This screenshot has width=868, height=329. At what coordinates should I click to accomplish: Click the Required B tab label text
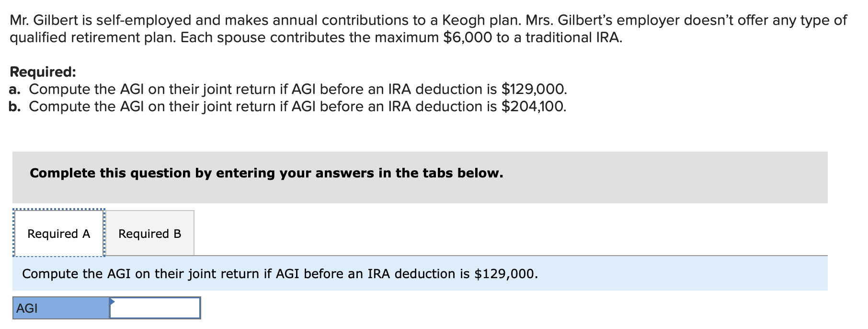(149, 234)
